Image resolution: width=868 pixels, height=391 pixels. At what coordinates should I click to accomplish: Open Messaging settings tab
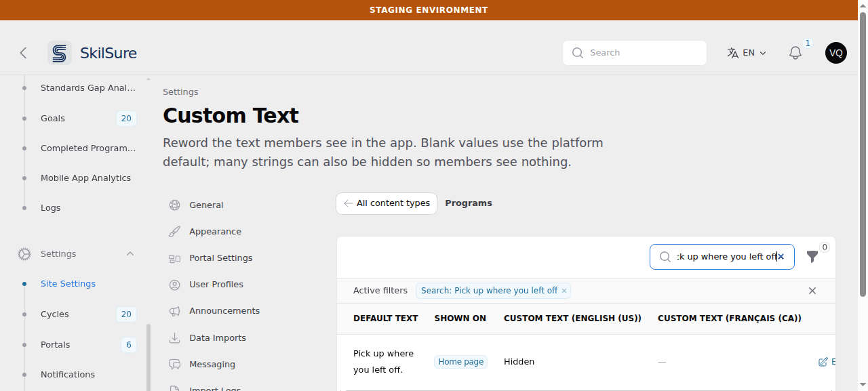coord(212,365)
